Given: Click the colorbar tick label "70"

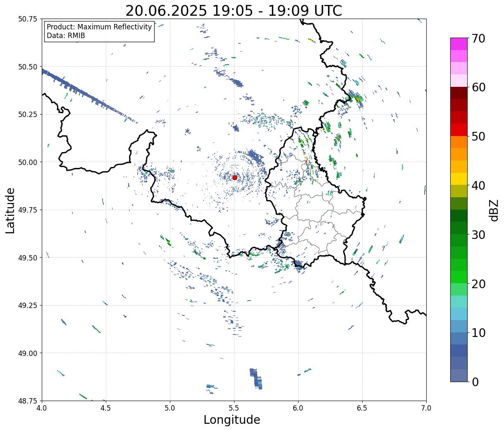Looking at the screenshot, I should [x=478, y=38].
